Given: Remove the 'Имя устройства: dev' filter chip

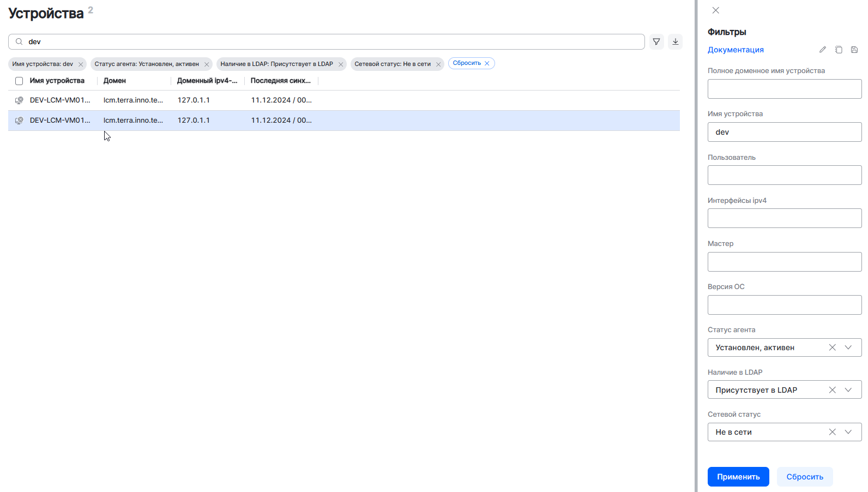Looking at the screenshot, I should tap(81, 64).
